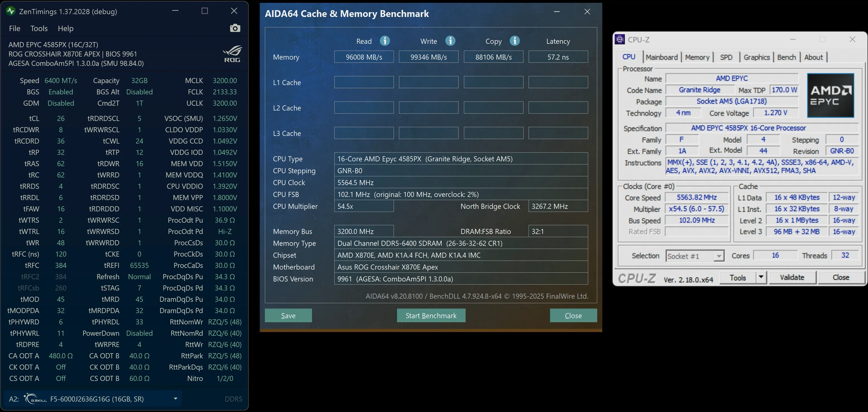This screenshot has width=868, height=412.
Task: Click the tREFI value 65535
Action: (x=139, y=265)
